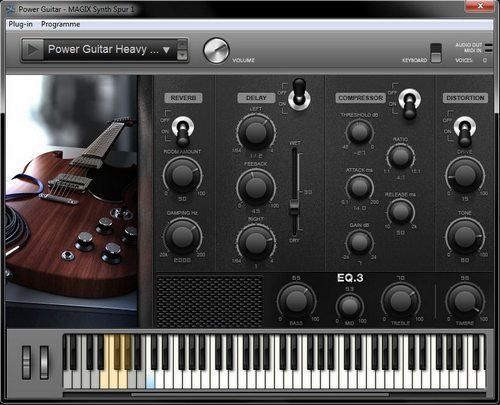This screenshot has height=405, width=500.
Task: Click the main Volume knob
Action: click(x=216, y=51)
